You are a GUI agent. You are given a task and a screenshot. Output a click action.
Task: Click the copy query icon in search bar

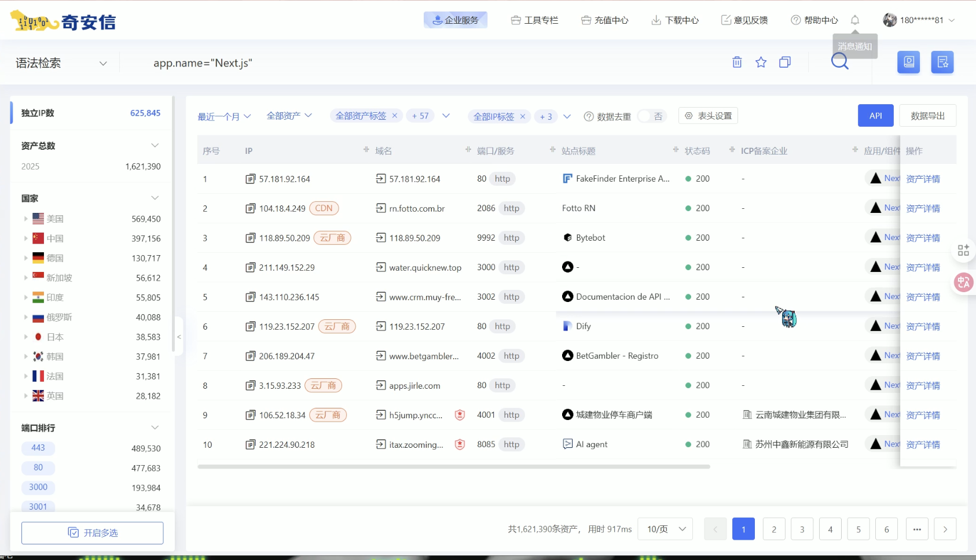tap(785, 62)
